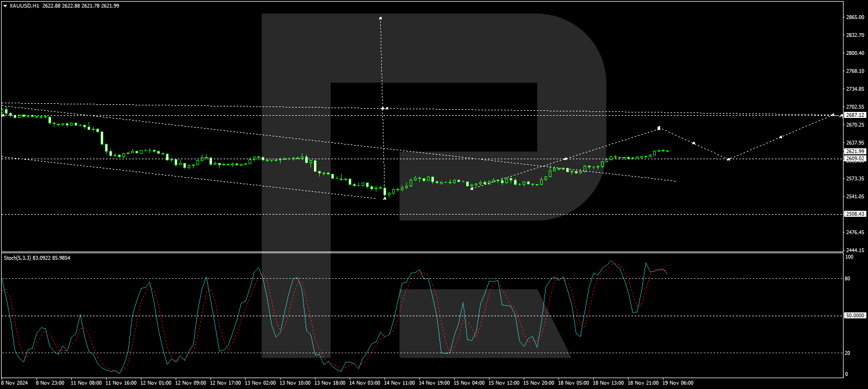The width and height of the screenshot is (868, 389).
Task: Click the 2865.00 value on the price scale
Action: pyautogui.click(x=855, y=17)
